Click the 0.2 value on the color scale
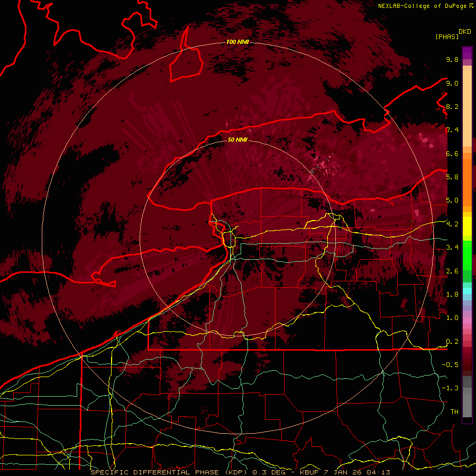 (452, 341)
